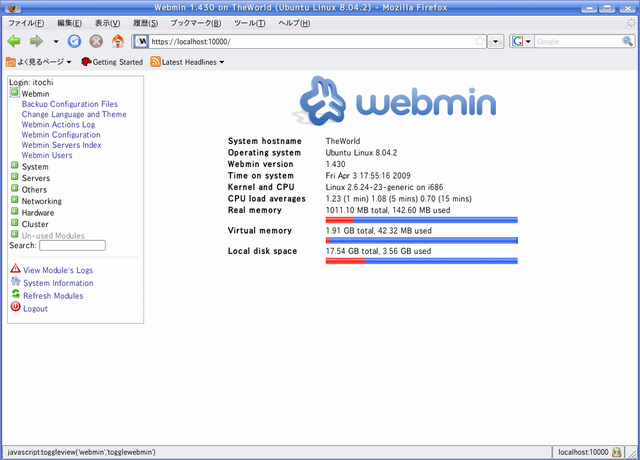Click the Virtual memory usage bar
Screen dimensions: 640x460
422,240
